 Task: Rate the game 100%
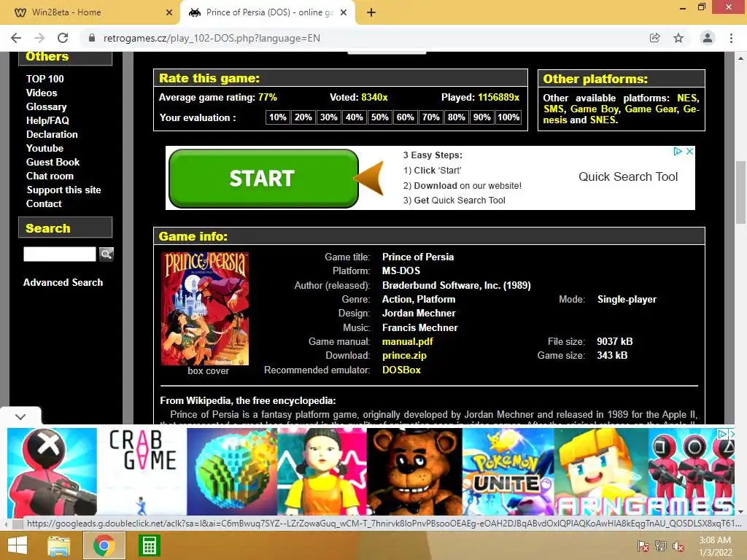click(x=508, y=117)
